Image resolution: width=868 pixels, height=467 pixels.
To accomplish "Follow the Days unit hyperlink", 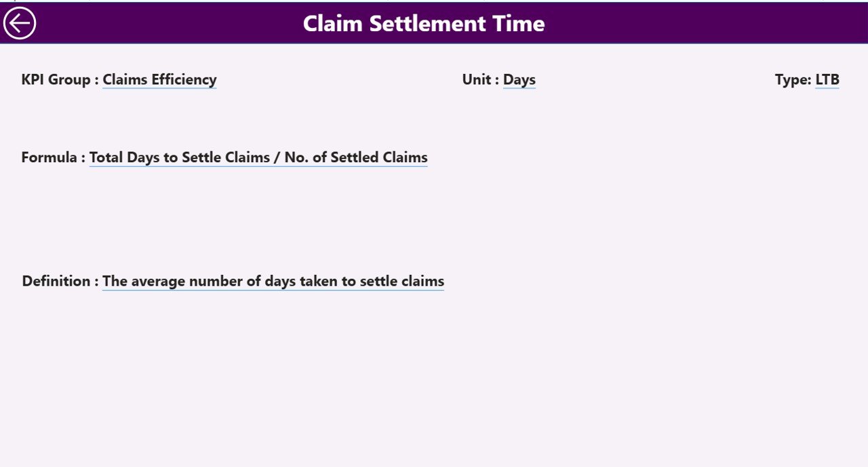I will point(519,79).
